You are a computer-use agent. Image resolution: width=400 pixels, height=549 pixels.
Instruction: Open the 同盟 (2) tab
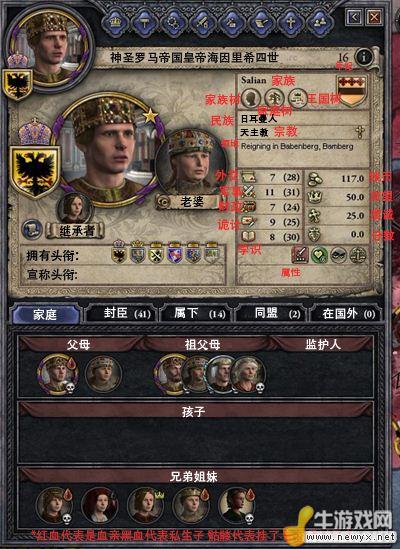[272, 313]
